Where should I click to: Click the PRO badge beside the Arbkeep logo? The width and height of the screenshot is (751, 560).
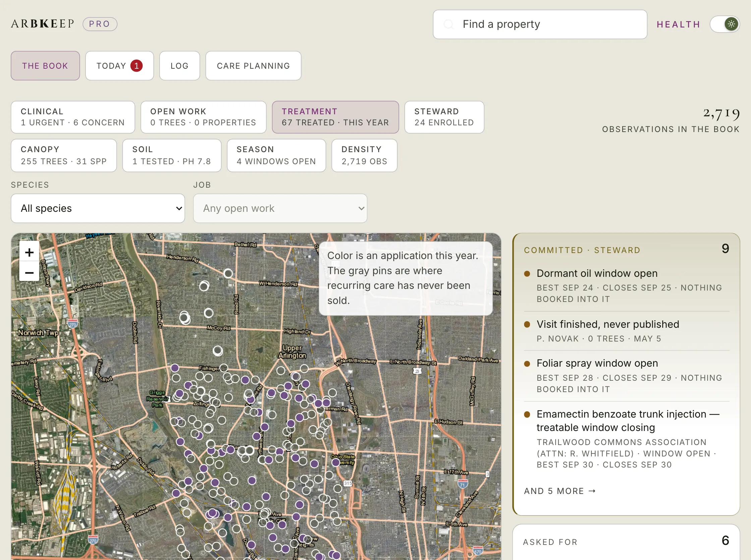[100, 24]
